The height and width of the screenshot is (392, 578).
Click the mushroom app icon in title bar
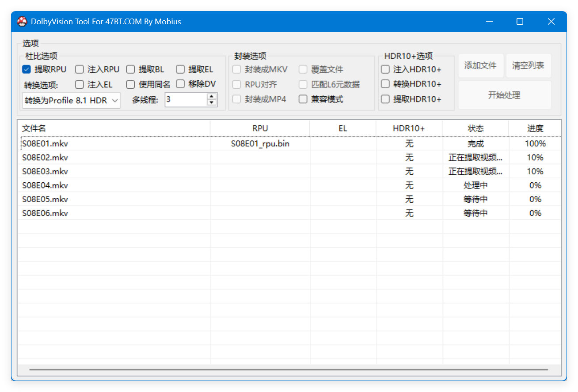(22, 21)
